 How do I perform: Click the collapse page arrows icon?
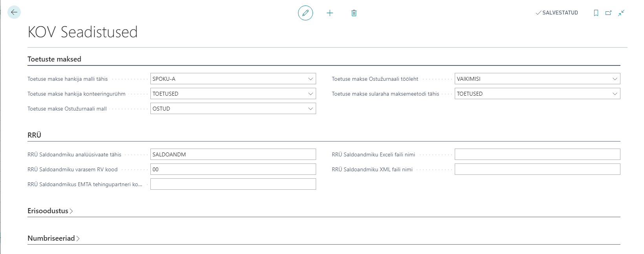click(x=621, y=13)
